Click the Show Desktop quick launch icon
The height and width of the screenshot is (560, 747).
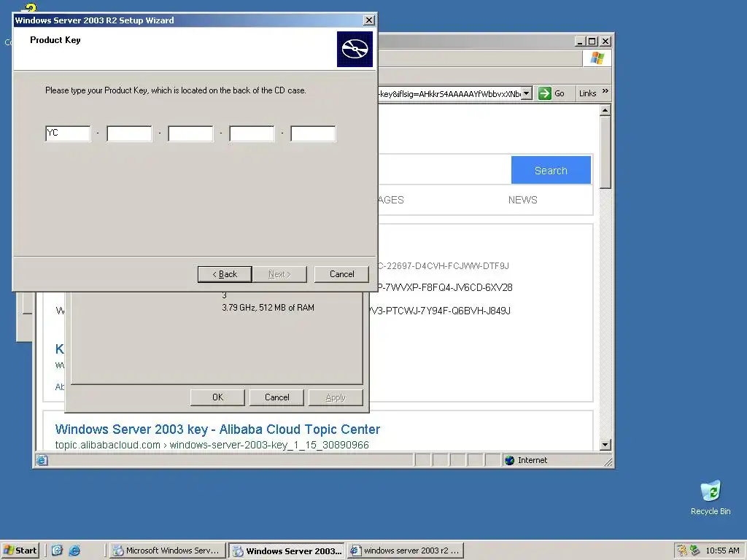pos(57,551)
